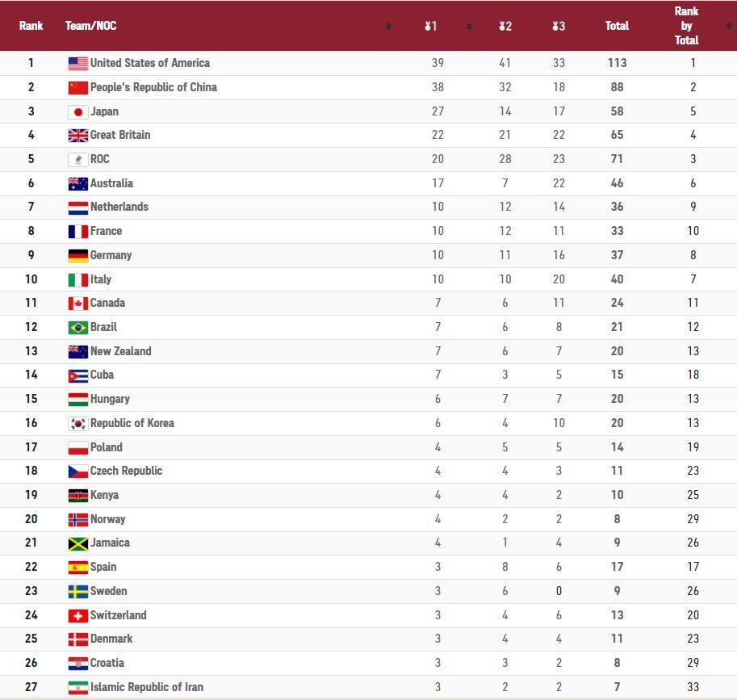737x700 pixels.
Task: Click sort arrows between gold and silver columns
Action: click(469, 26)
